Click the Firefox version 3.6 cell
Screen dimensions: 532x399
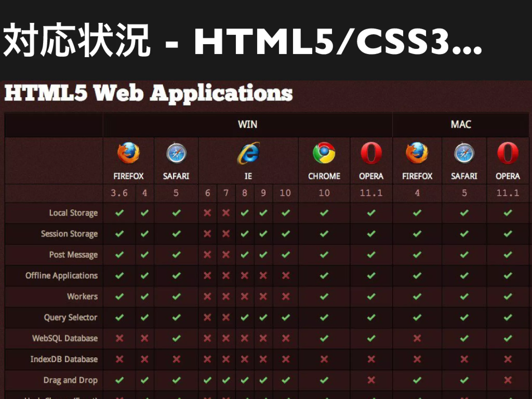(x=119, y=193)
